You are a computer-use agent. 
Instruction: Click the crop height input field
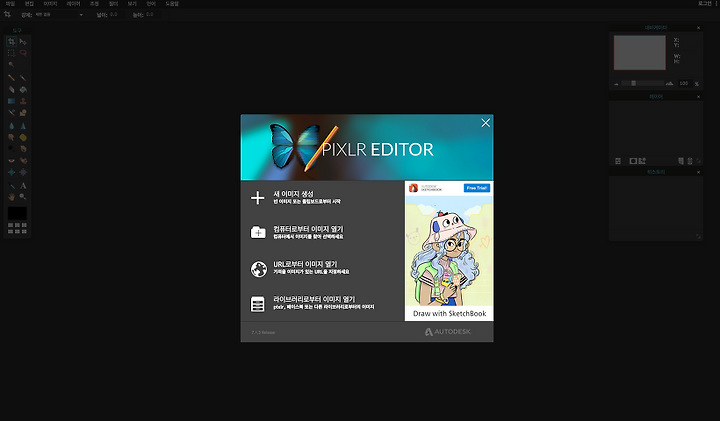pos(154,15)
